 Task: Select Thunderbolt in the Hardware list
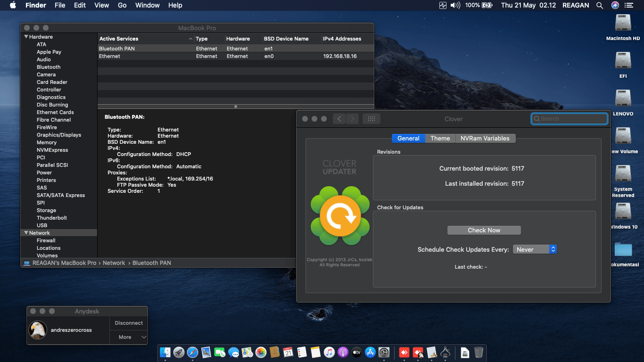52,218
